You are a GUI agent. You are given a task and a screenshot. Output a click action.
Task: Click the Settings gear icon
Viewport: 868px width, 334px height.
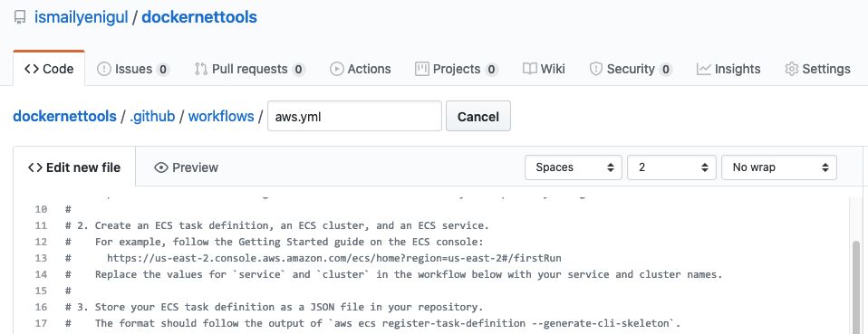point(792,69)
